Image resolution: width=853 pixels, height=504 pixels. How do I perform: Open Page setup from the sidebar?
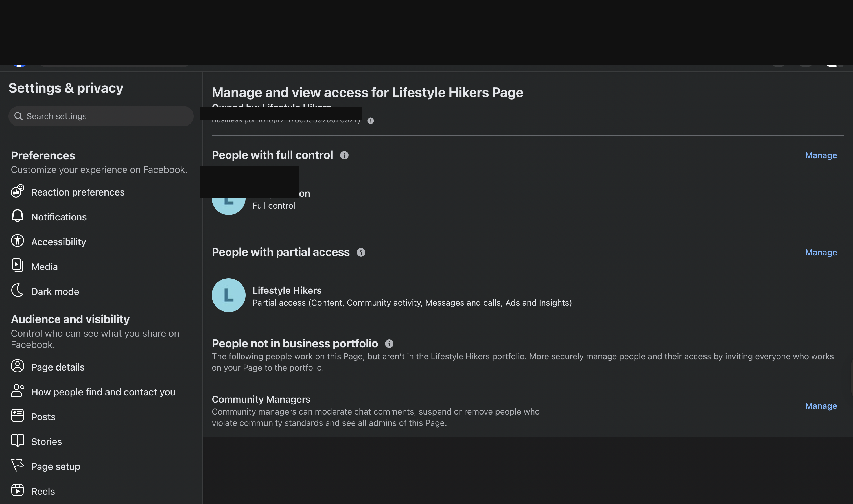pos(56,466)
